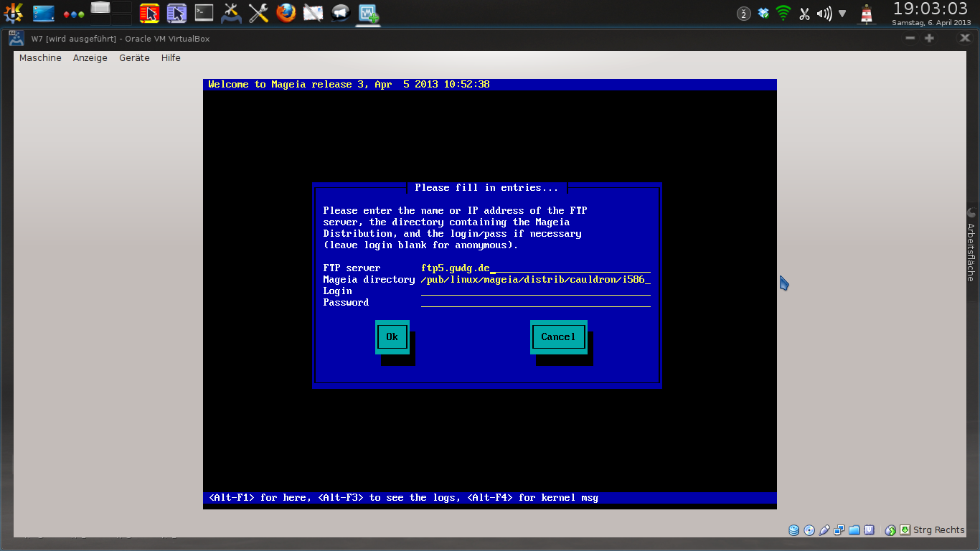Open the Geräte menu
This screenshot has width=980, height=551.
point(134,58)
